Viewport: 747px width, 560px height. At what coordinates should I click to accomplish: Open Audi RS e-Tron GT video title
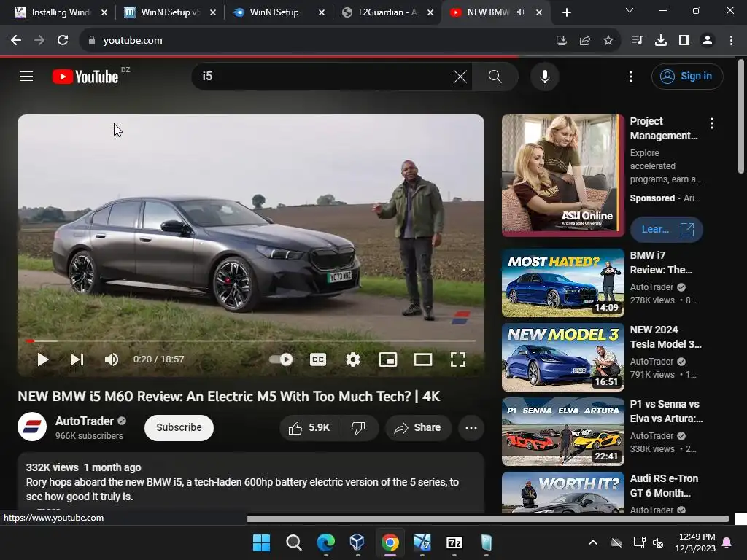click(x=664, y=486)
